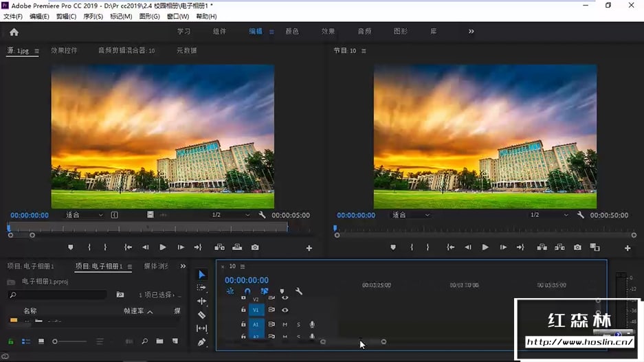The image size is (644, 362).
Task: Select the Ripple Edit tool
Action: (201, 302)
